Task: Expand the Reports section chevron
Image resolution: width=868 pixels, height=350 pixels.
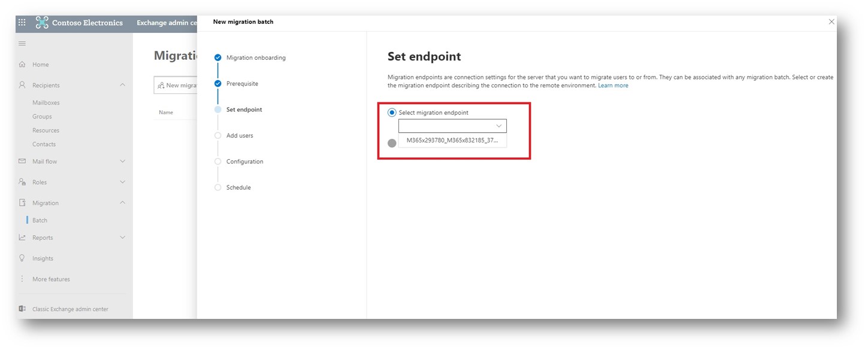Action: point(123,238)
